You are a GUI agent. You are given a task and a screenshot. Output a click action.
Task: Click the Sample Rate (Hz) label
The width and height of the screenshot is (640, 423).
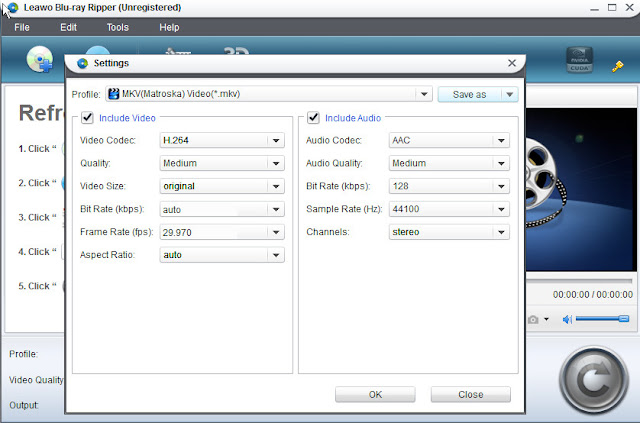tap(344, 209)
